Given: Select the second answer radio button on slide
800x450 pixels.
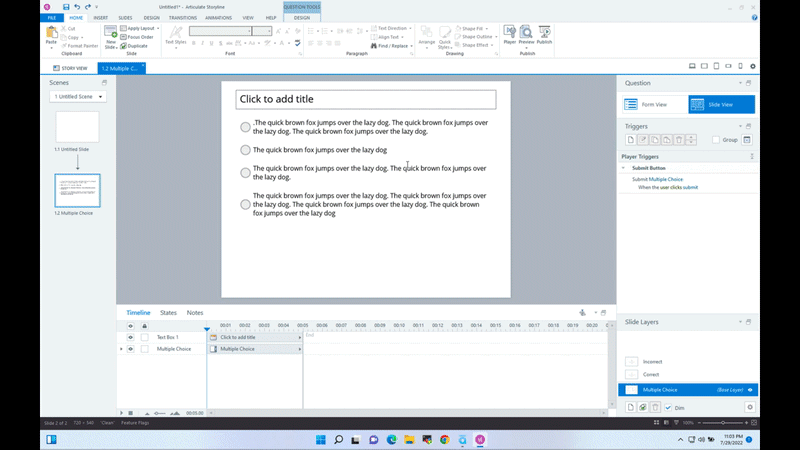Looking at the screenshot, I should (245, 150).
